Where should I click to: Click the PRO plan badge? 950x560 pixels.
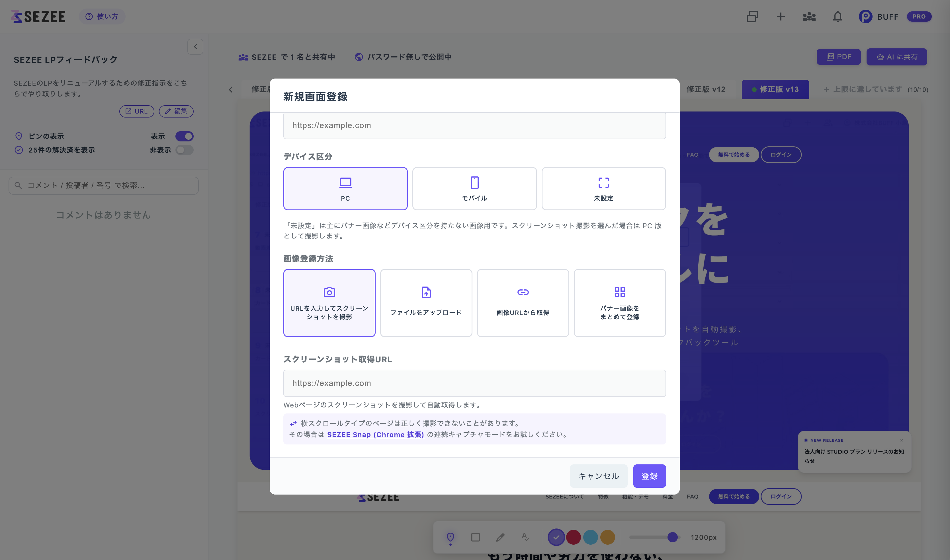click(919, 16)
